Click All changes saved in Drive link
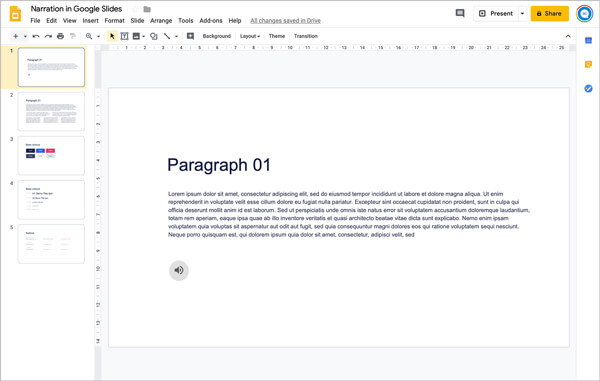The image size is (600, 381). [x=285, y=21]
